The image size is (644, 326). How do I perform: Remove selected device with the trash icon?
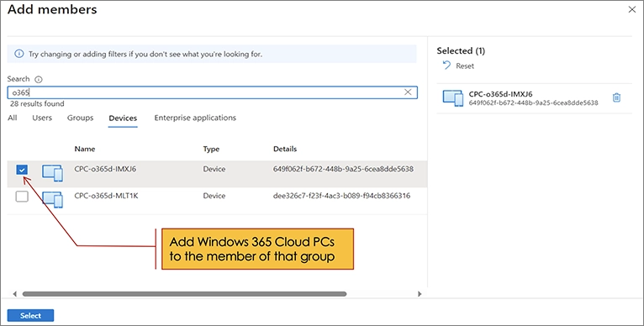(x=616, y=97)
